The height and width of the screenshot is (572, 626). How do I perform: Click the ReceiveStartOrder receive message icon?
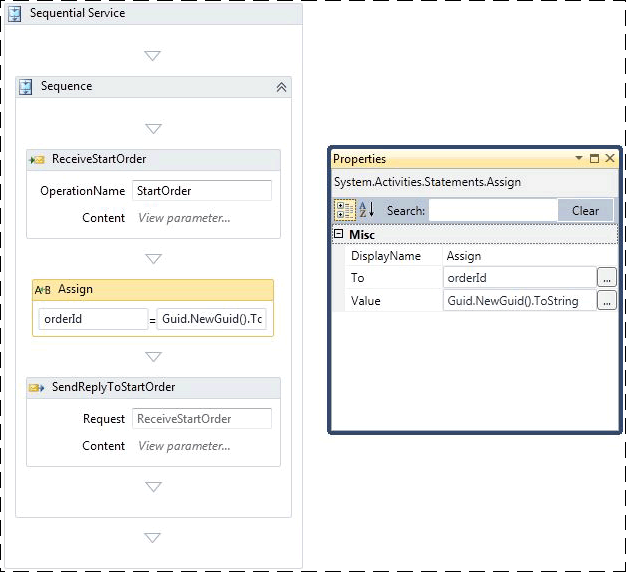pyautogui.click(x=37, y=160)
